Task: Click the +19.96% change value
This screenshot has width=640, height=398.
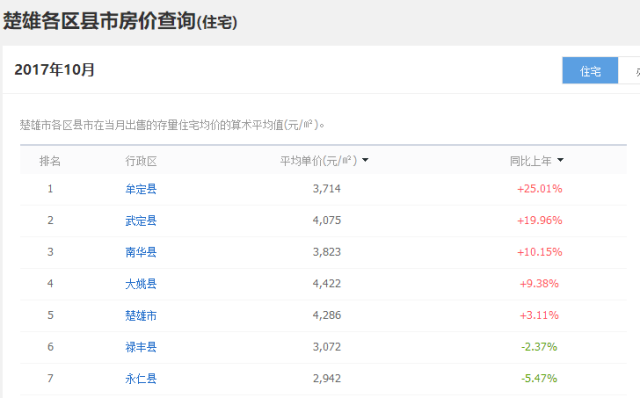Action: tap(539, 220)
